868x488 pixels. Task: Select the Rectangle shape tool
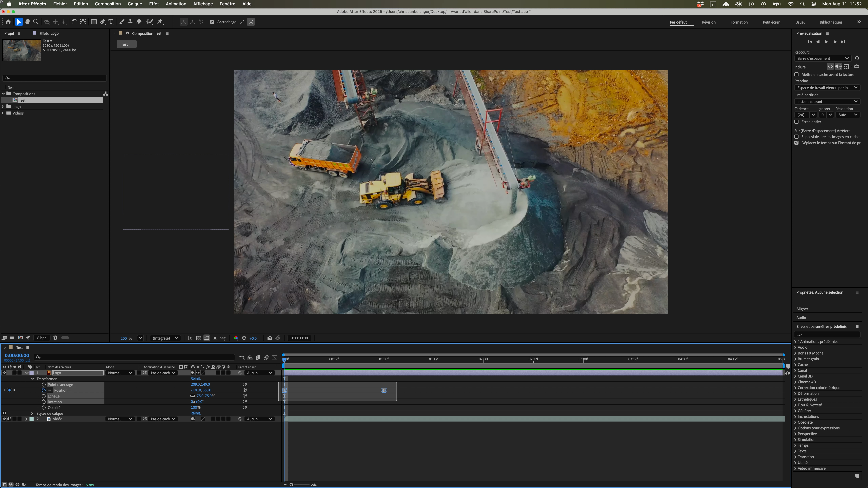pos(94,22)
